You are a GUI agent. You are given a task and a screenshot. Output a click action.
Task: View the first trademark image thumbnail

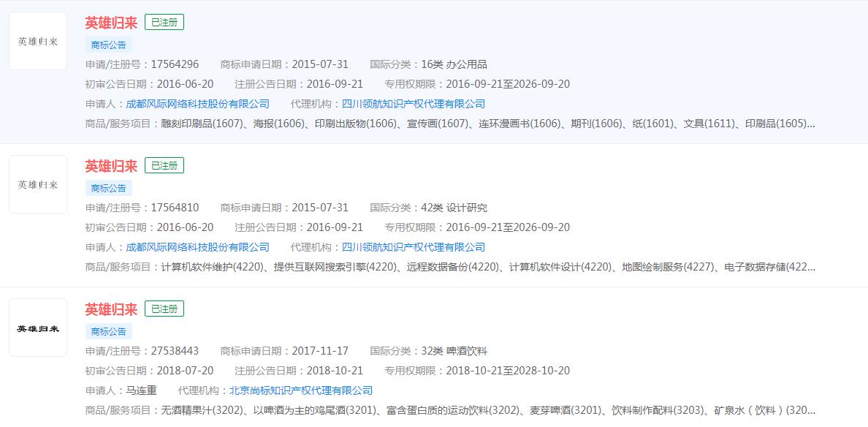click(x=37, y=41)
